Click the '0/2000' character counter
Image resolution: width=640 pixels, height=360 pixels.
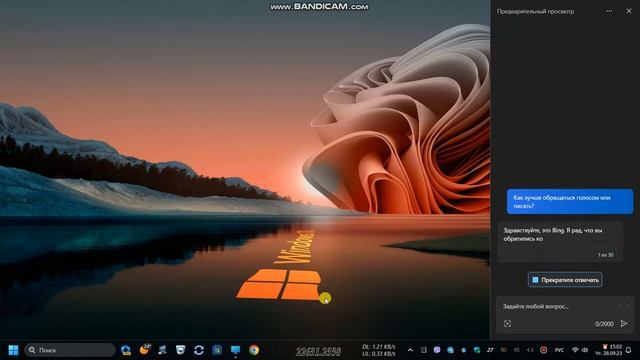pyautogui.click(x=604, y=324)
